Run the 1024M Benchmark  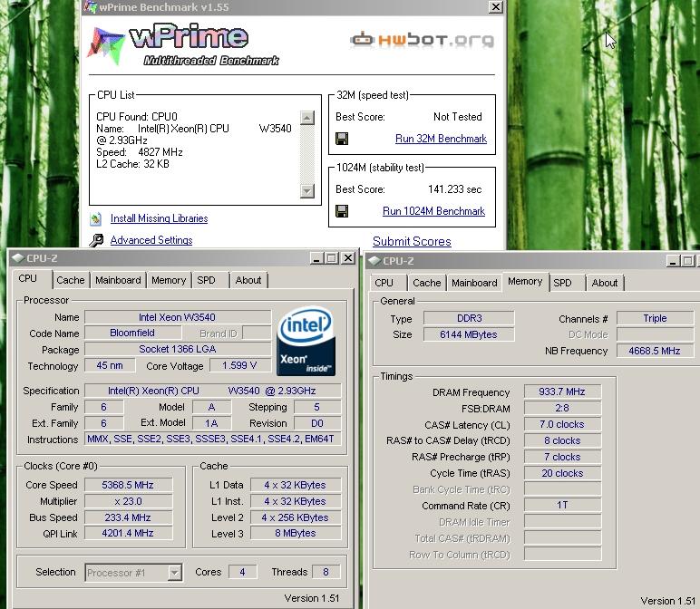coord(433,211)
